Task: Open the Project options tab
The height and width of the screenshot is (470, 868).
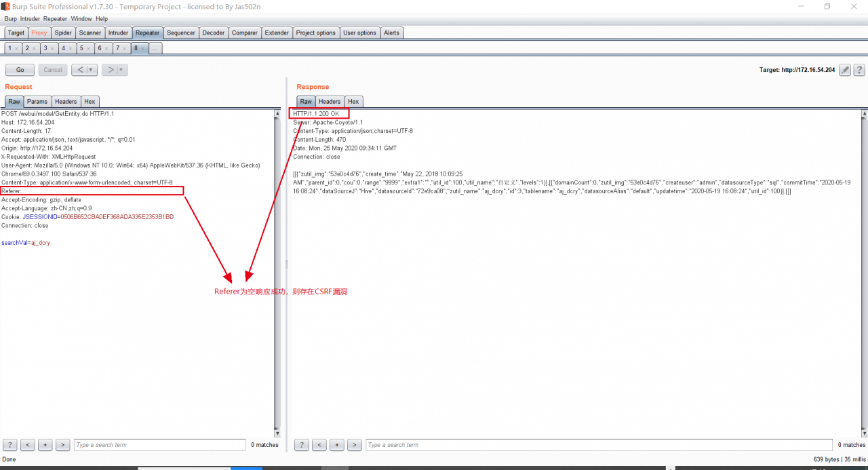Action: click(x=316, y=33)
